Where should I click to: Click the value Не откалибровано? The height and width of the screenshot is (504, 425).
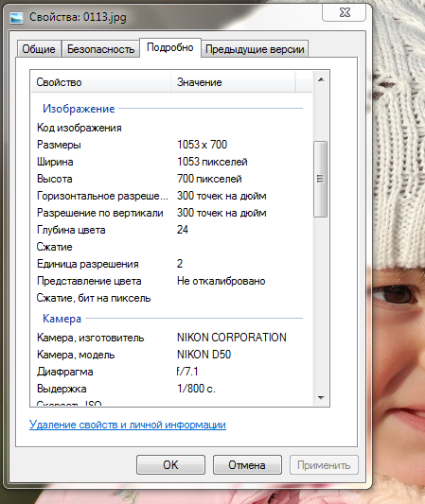[221, 281]
